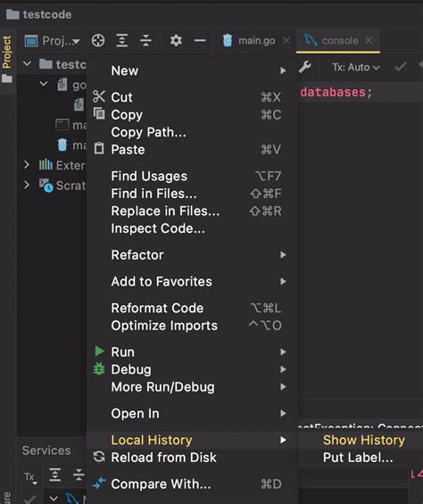Expand the External Libraries tree node

[x=27, y=165]
